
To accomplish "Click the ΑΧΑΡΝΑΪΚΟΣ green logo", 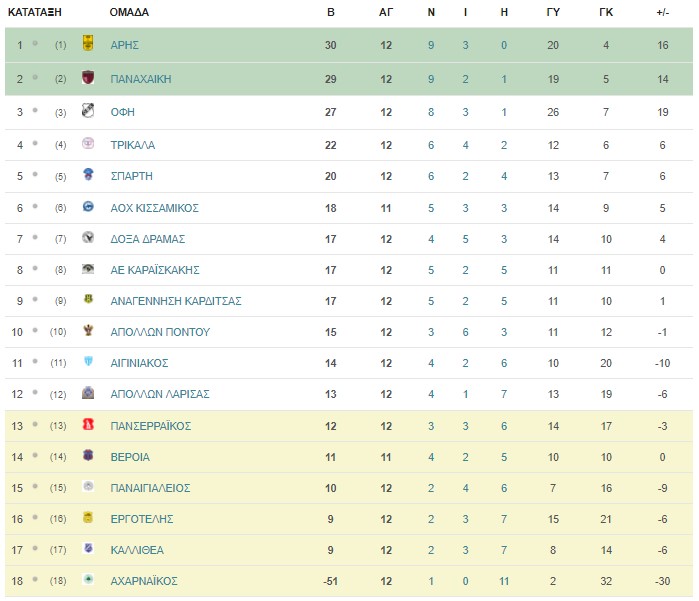I will pyautogui.click(x=88, y=579).
